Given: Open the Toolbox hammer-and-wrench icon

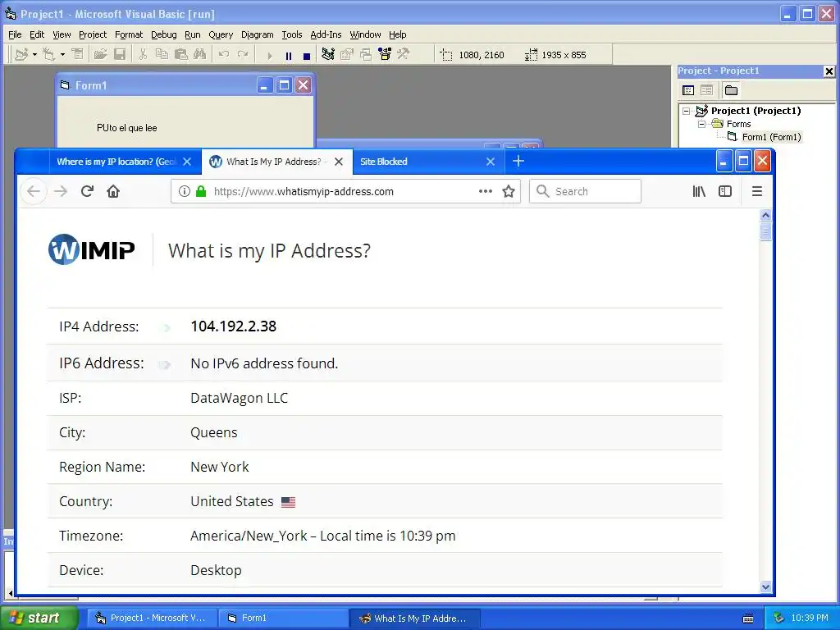Looking at the screenshot, I should click(403, 55).
